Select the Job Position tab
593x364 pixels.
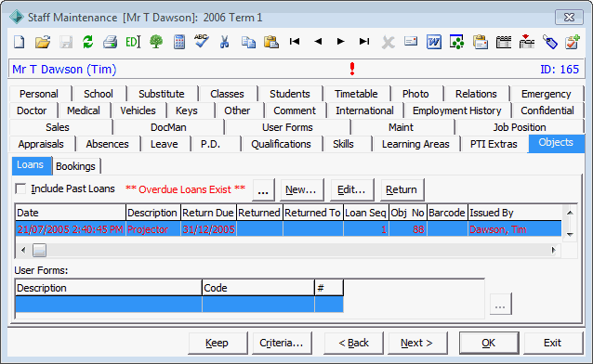tap(520, 127)
